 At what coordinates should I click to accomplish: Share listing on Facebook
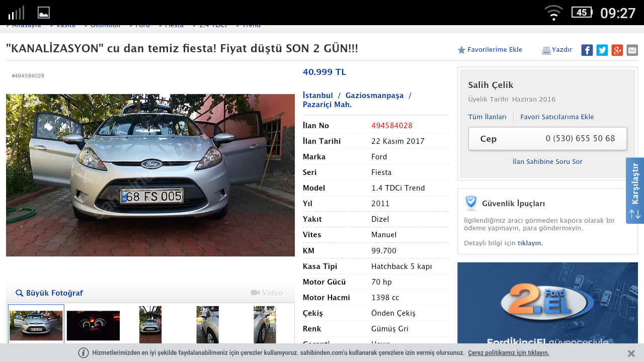(587, 50)
